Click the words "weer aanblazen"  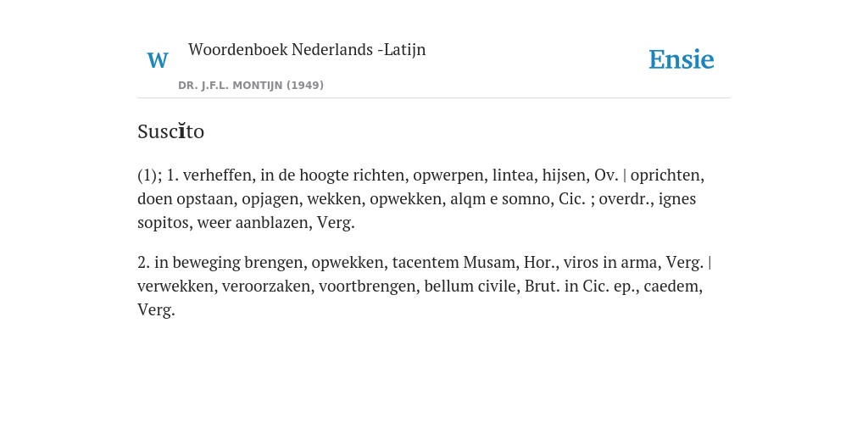pyautogui.click(x=254, y=223)
